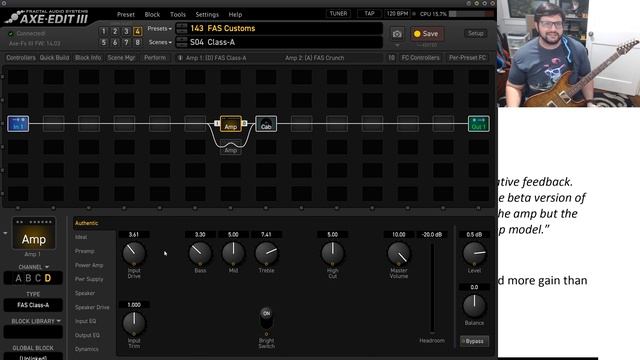Switch to amp channel B

pos(28,278)
